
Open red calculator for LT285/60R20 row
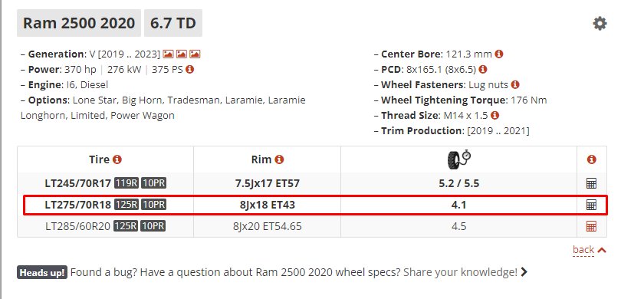(591, 226)
